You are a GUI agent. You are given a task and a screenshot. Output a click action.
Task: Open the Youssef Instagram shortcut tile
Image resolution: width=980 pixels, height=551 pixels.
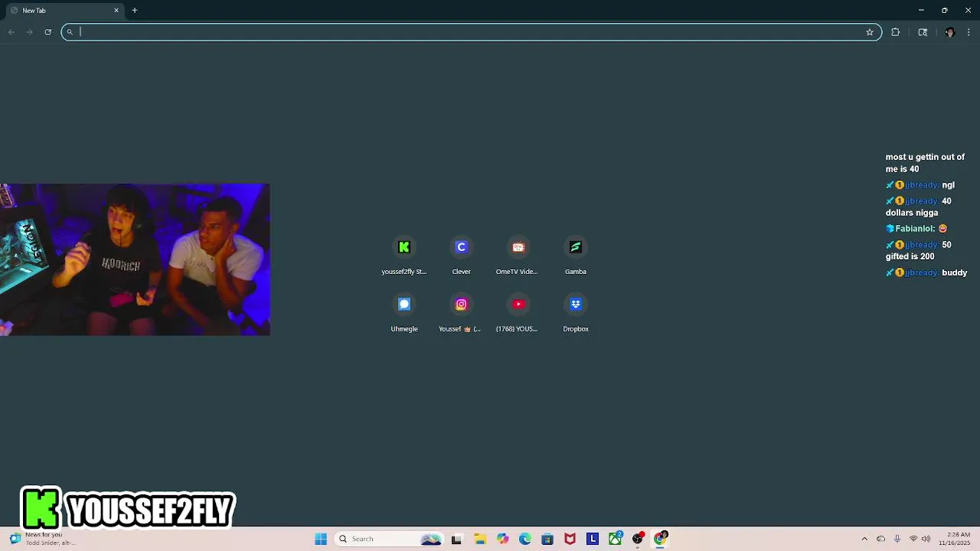pyautogui.click(x=461, y=313)
